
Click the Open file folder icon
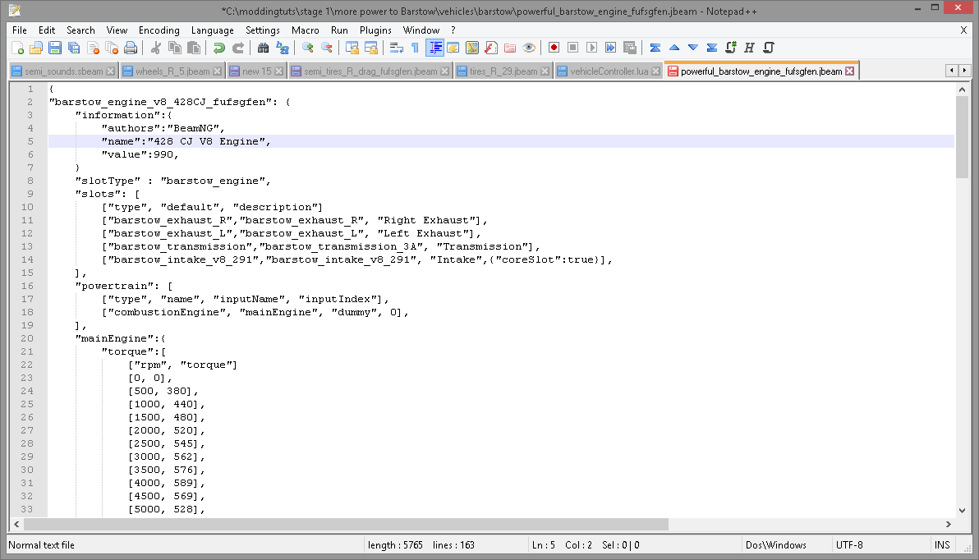click(36, 48)
